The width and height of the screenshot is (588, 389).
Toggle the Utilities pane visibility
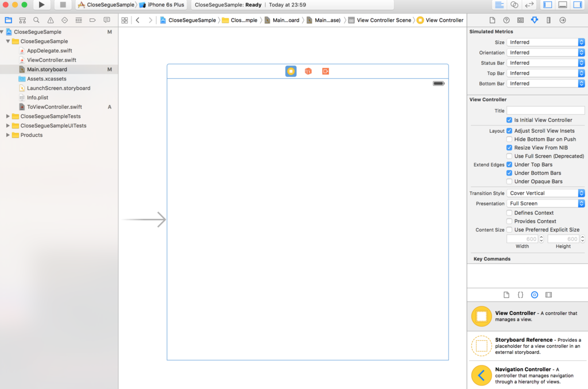[578, 5]
